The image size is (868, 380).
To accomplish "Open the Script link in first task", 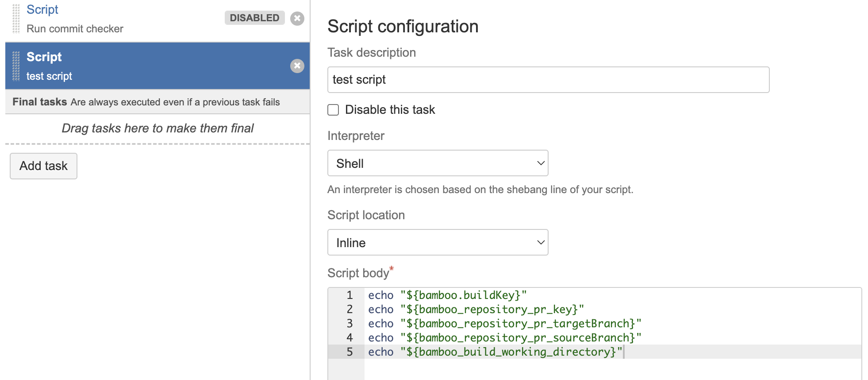I will coord(42,9).
